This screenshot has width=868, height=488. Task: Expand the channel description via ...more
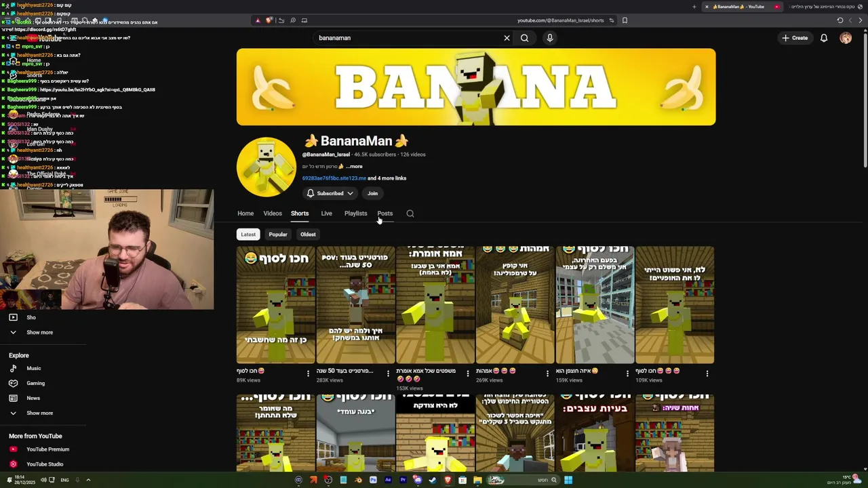[354, 166]
